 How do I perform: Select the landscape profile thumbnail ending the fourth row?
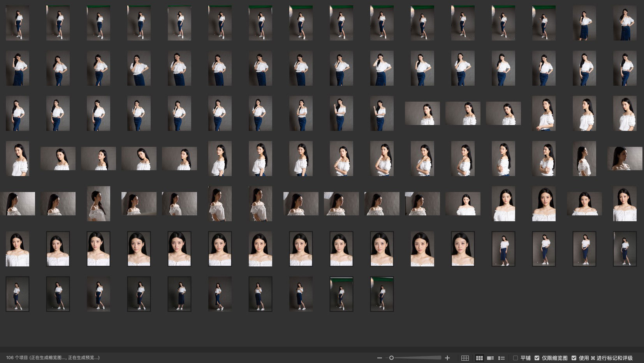625,159
